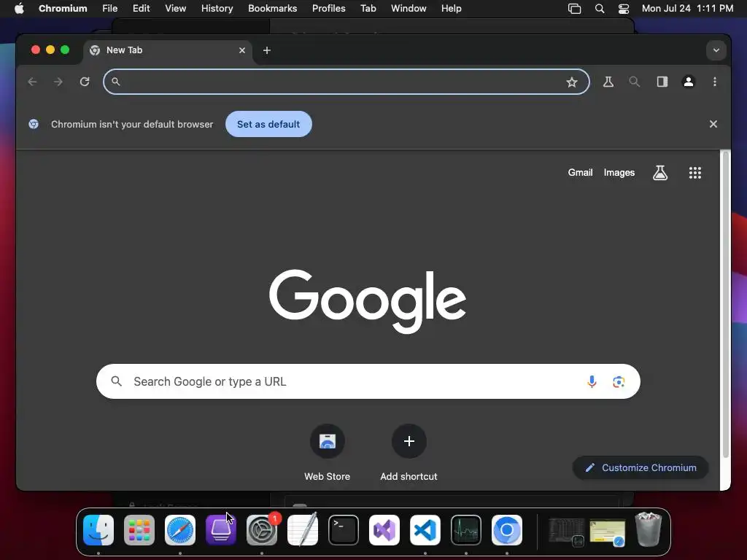747x560 pixels.
Task: Bookmark this tab with the star icon
Action: click(x=572, y=82)
